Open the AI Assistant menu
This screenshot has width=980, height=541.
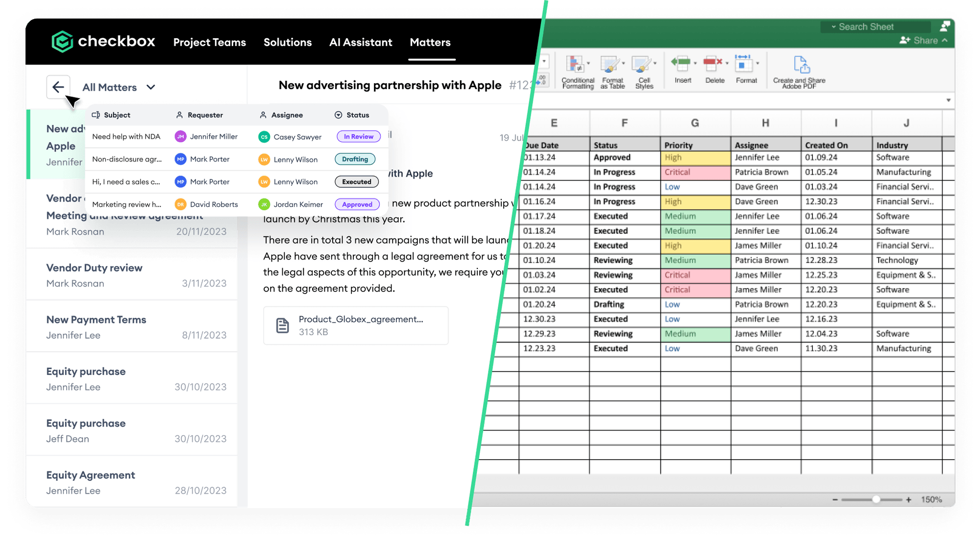[x=361, y=42]
